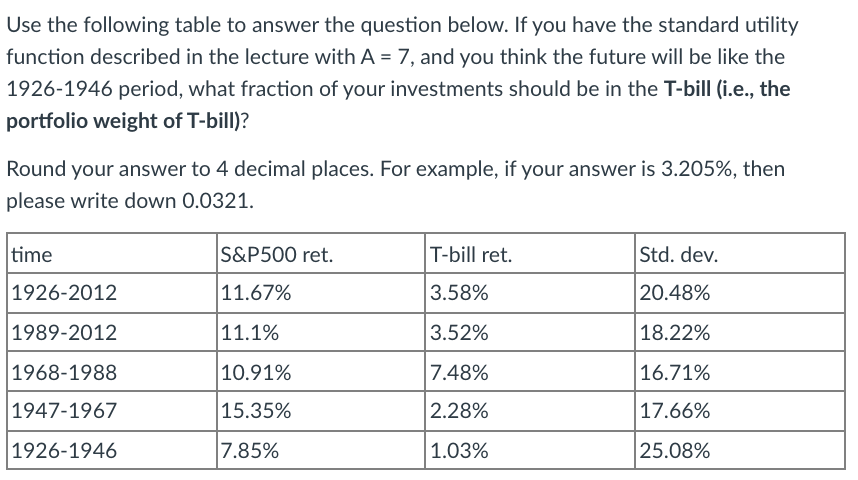Click the 3.52% T-bill return cell
This screenshot has width=858, height=480.
click(x=460, y=333)
